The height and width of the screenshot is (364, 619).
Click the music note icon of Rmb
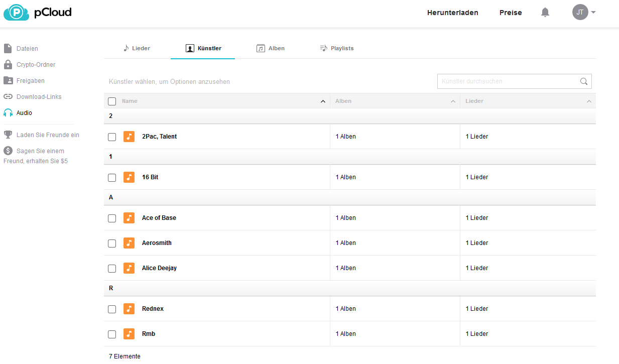pyautogui.click(x=129, y=334)
